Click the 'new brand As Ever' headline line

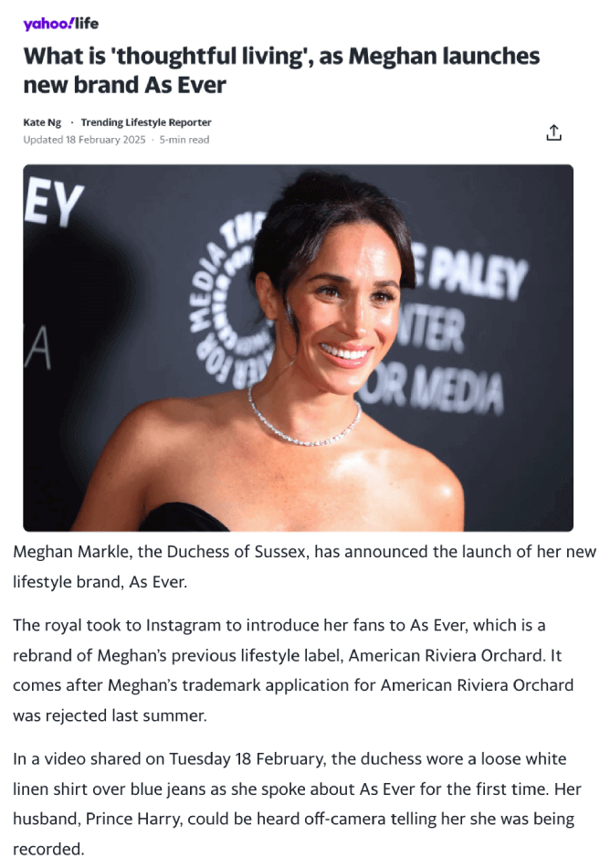coord(124,85)
